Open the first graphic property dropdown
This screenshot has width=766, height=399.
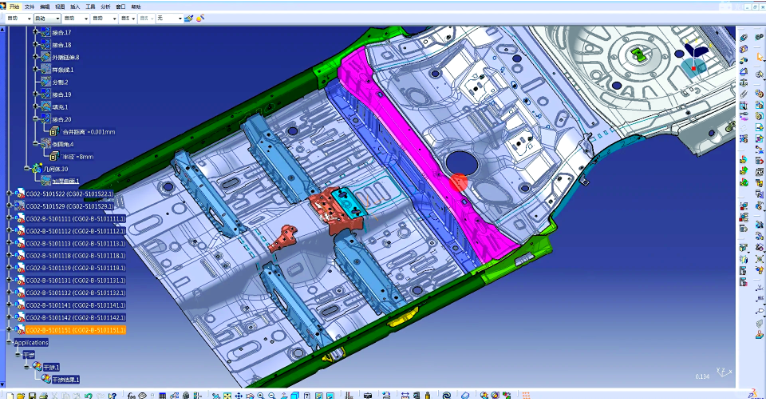(x=19, y=18)
